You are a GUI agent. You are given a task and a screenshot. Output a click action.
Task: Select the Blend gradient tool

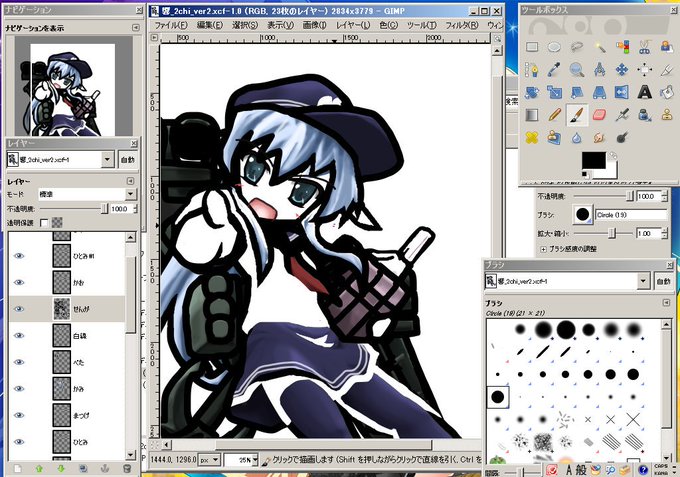[532, 115]
